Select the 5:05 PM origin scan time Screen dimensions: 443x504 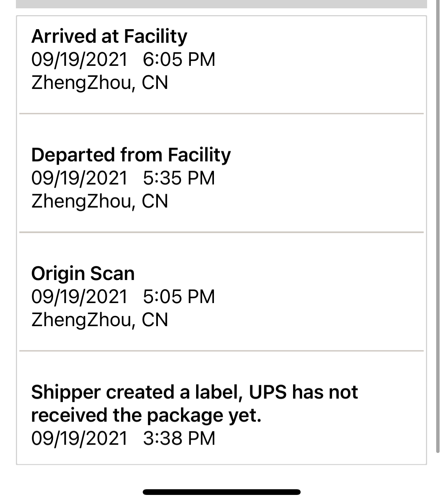pos(179,296)
